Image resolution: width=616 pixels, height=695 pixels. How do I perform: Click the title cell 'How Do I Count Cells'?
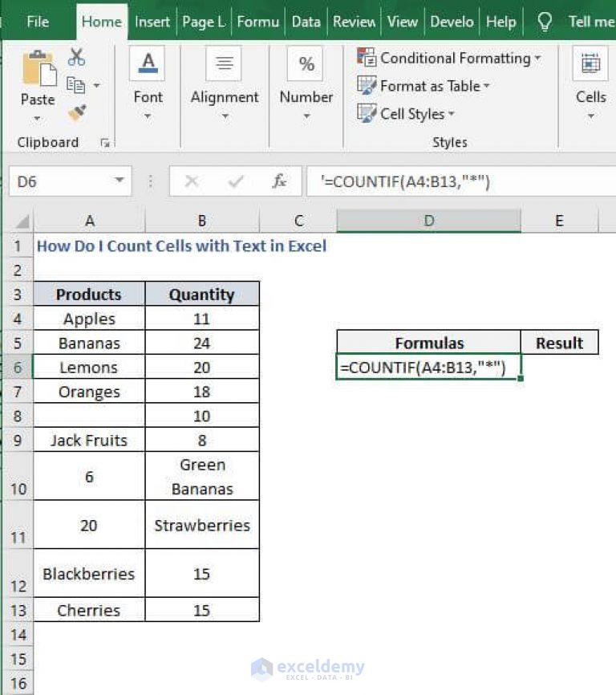tap(181, 246)
